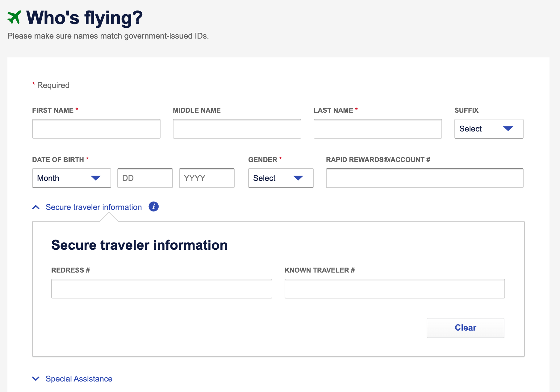Click the DD day of birth field
This screenshot has width=560, height=392.
[145, 178]
